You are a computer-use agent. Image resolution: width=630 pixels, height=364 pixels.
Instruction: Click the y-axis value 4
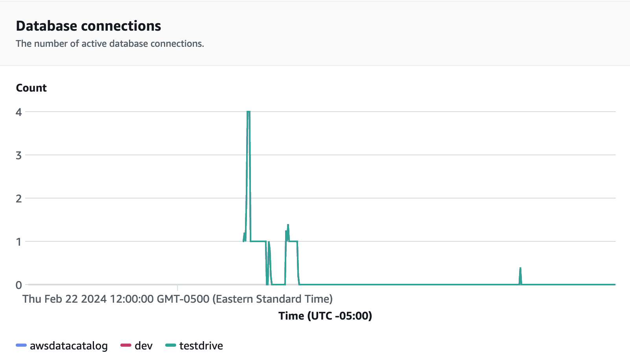point(18,112)
